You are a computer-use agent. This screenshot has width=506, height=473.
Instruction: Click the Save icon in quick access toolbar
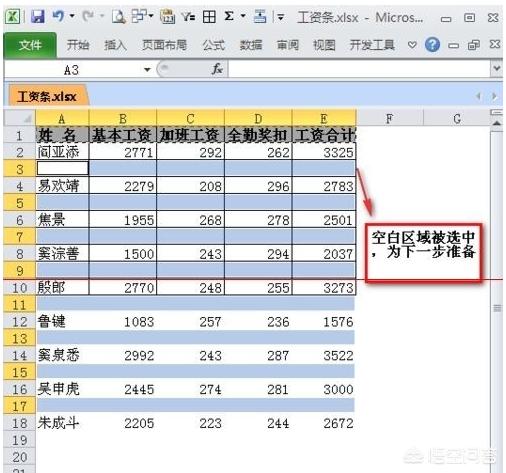click(x=38, y=16)
